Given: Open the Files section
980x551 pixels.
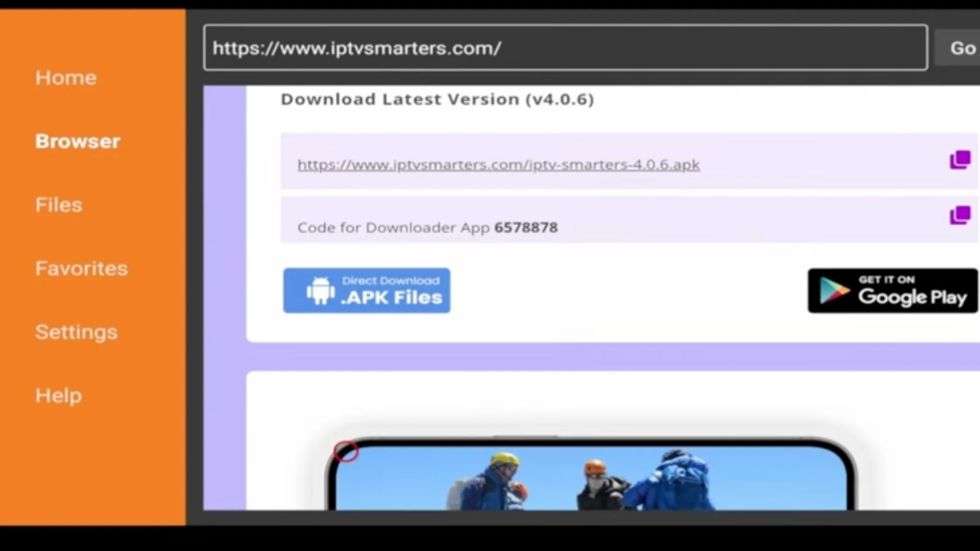Looking at the screenshot, I should 59,205.
